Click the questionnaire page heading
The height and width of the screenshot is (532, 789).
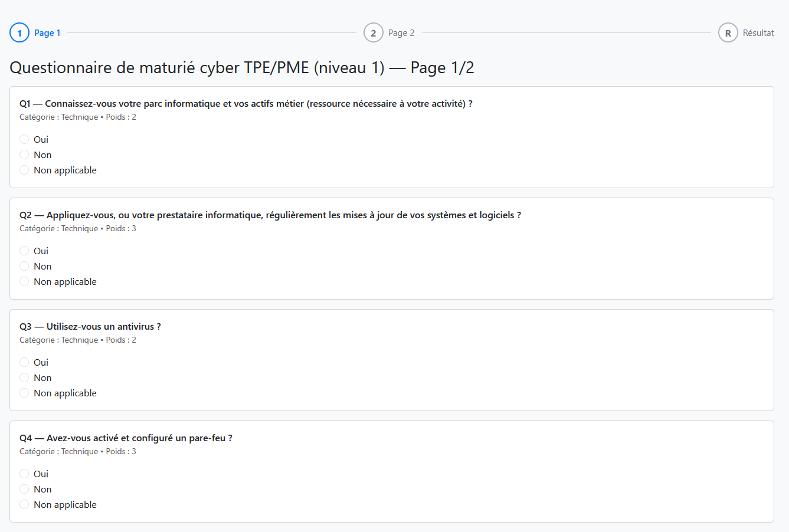[x=242, y=68]
